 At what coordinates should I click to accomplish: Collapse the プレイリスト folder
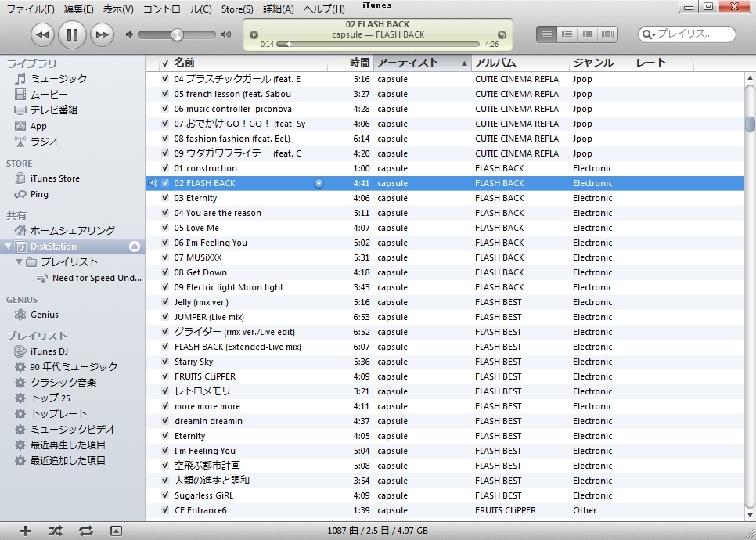pos(20,262)
